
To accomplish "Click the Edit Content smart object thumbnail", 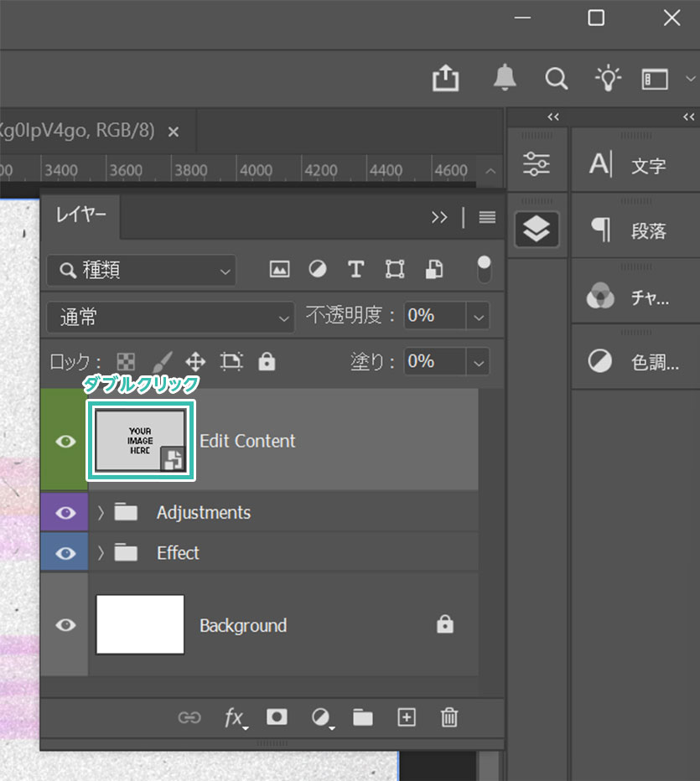I will coord(141,441).
